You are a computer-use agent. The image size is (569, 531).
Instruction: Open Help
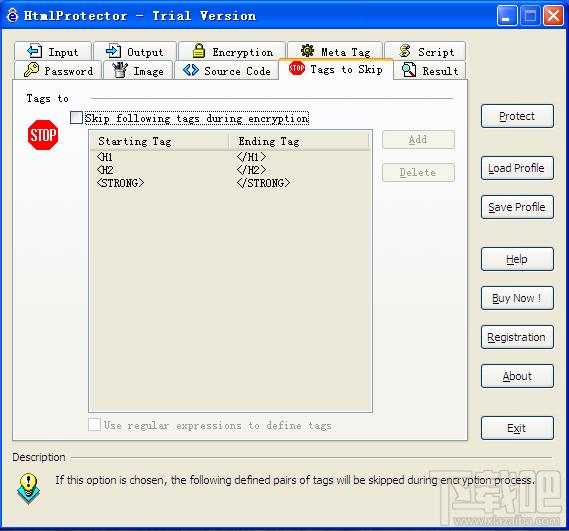(x=517, y=259)
